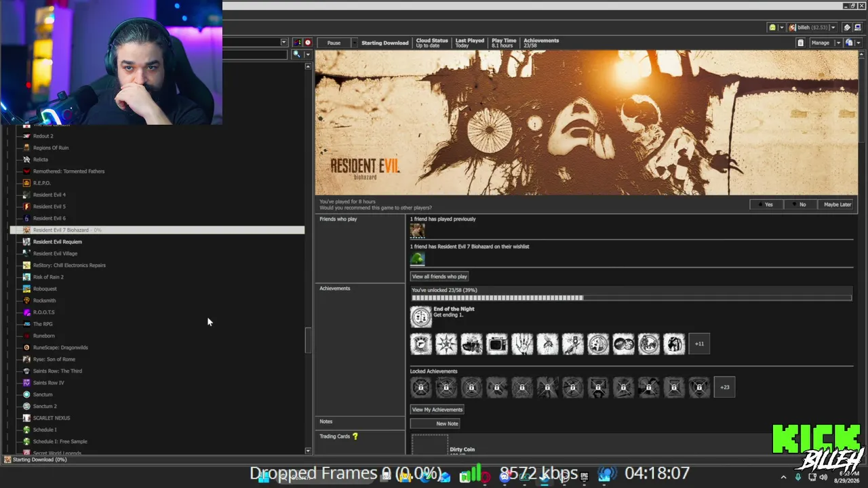The height and width of the screenshot is (488, 868).
Task: Click the library list scrollbar thumb
Action: [309, 340]
